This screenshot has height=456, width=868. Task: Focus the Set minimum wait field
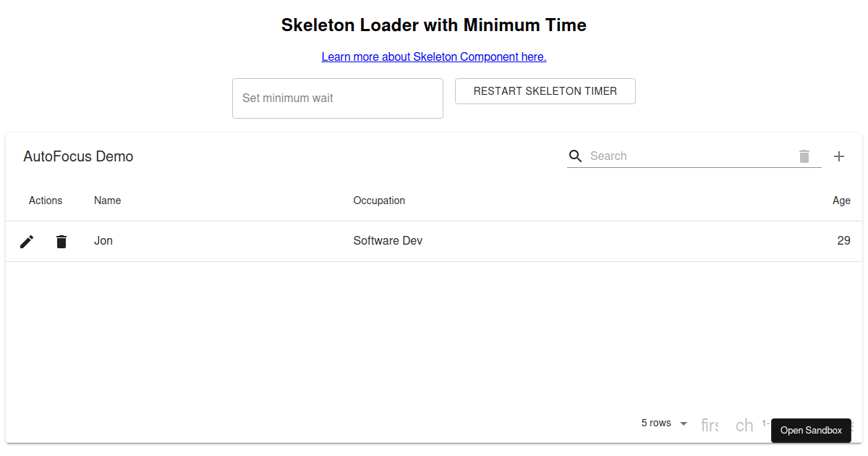(x=338, y=98)
